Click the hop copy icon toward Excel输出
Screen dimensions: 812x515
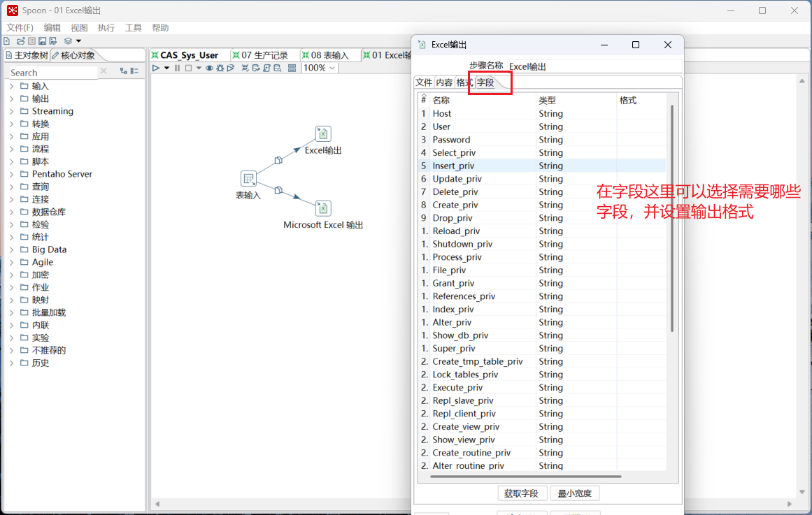pyautogui.click(x=278, y=160)
